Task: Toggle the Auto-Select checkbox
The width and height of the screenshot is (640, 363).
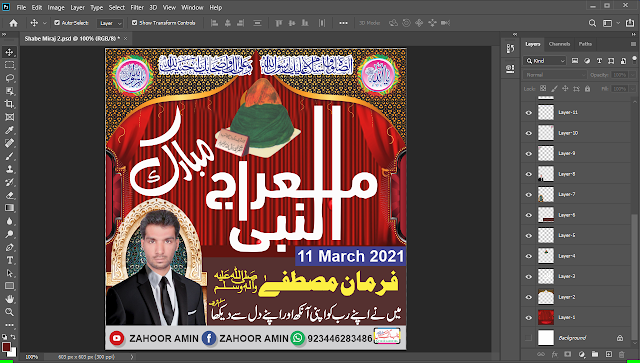Action: coord(57,23)
